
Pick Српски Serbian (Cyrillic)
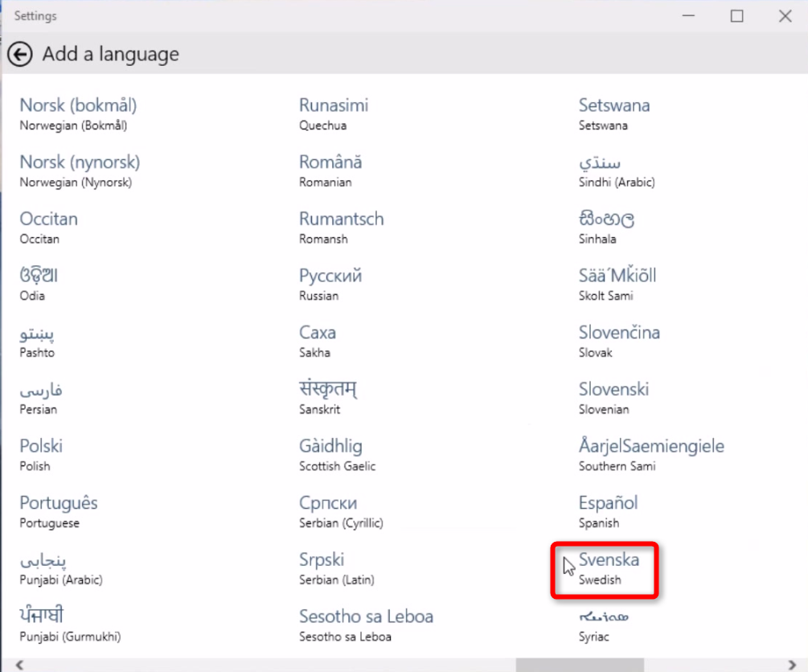(x=341, y=512)
